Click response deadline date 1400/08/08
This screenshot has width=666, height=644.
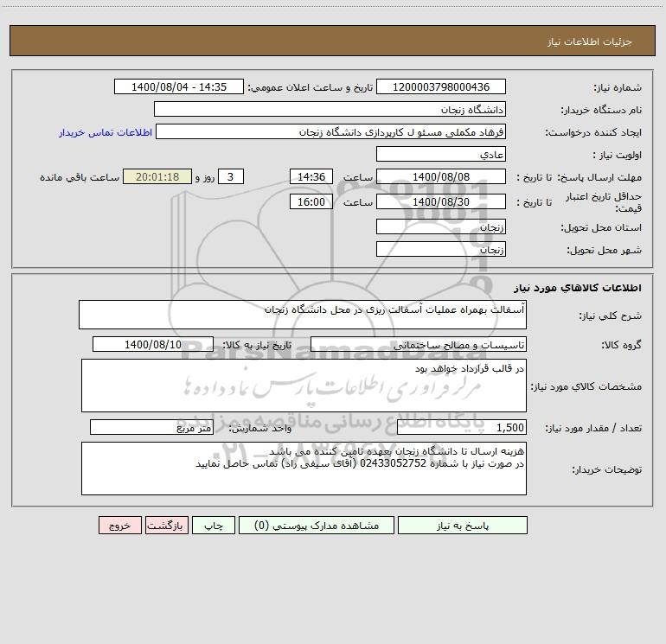(x=441, y=176)
